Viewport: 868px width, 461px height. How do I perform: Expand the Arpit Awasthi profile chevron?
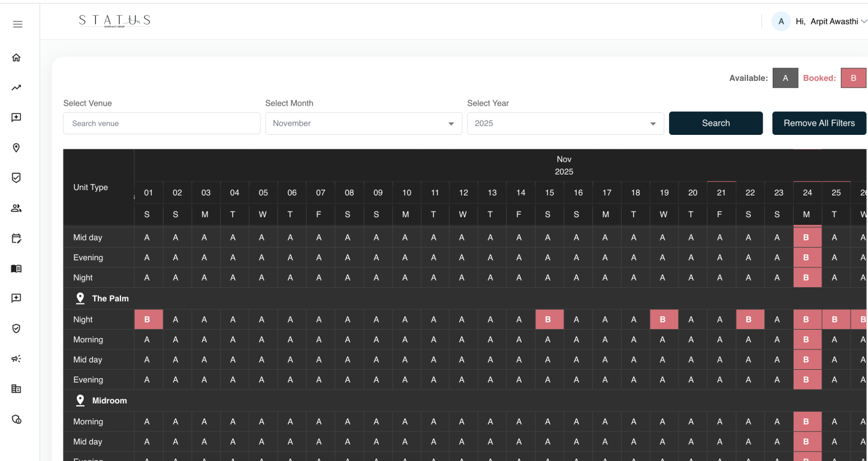click(x=864, y=21)
